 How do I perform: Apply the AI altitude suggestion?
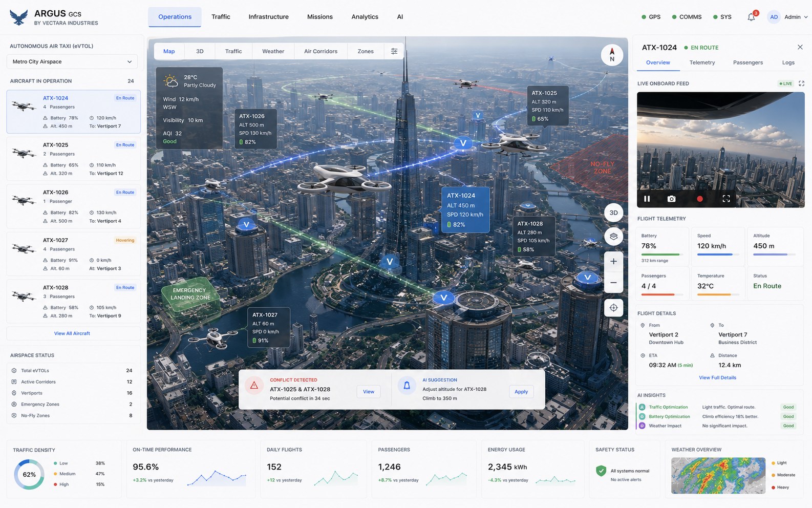pyautogui.click(x=521, y=392)
